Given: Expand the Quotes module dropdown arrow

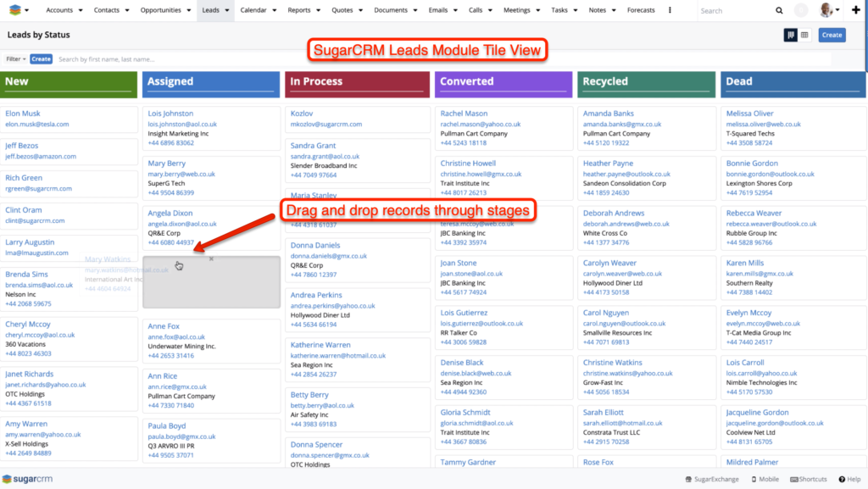Looking at the screenshot, I should click(360, 10).
